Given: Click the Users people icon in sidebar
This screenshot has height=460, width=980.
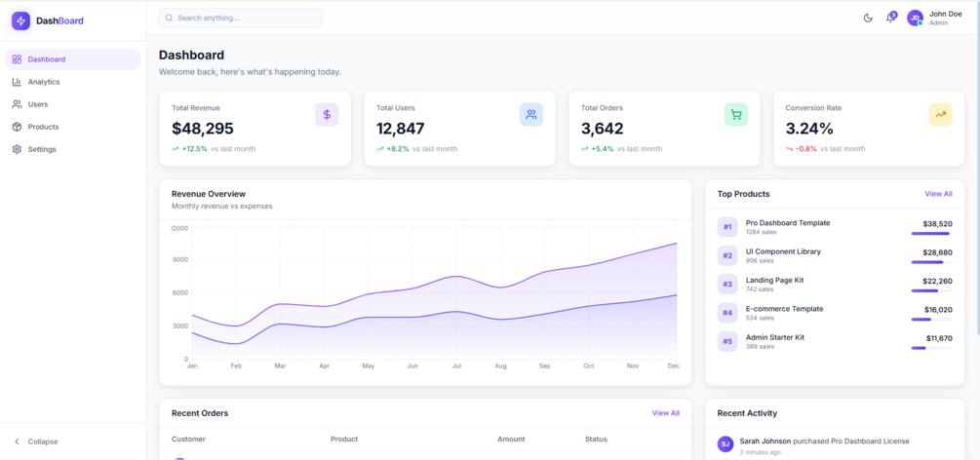Looking at the screenshot, I should point(17,104).
